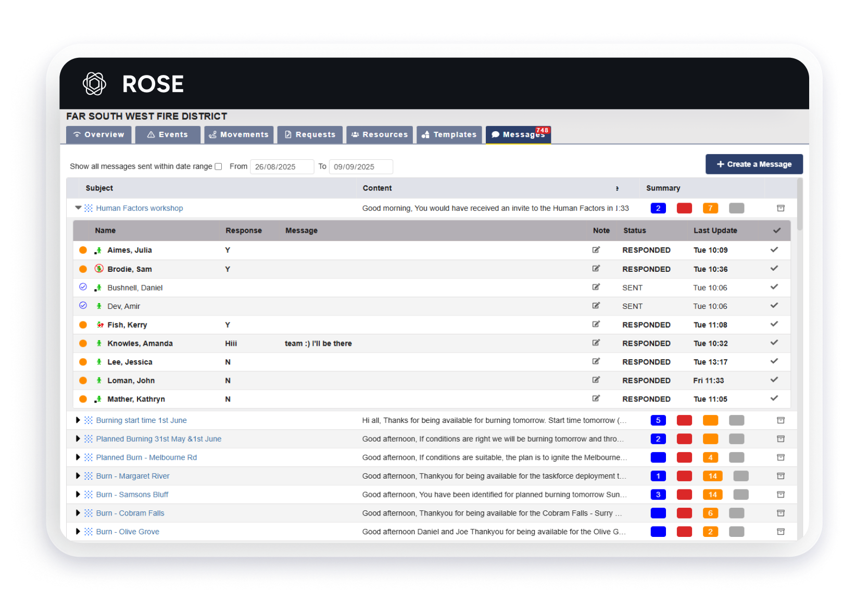This screenshot has width=868, height=602.
Task: Expand the Burn - Samsons Bluff message
Action: coord(78,494)
